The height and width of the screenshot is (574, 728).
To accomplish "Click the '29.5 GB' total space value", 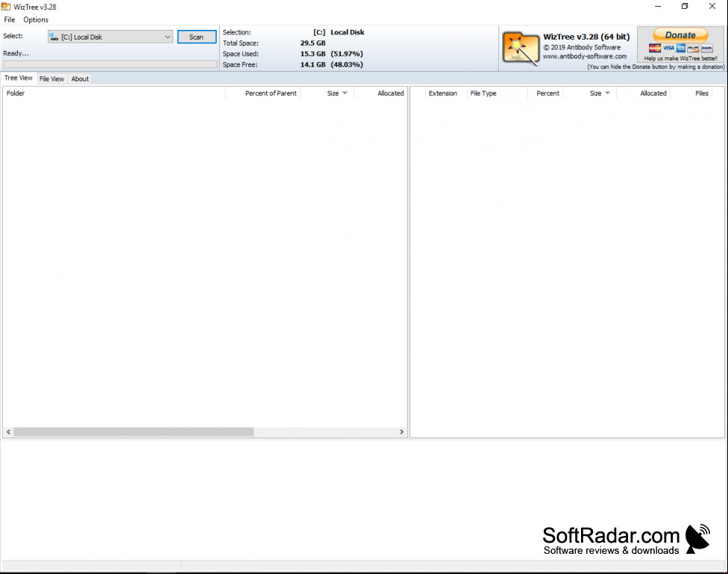I will [313, 43].
